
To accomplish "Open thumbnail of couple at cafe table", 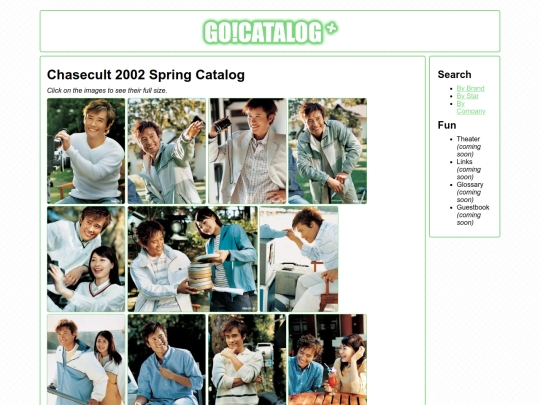I will tap(328, 360).
